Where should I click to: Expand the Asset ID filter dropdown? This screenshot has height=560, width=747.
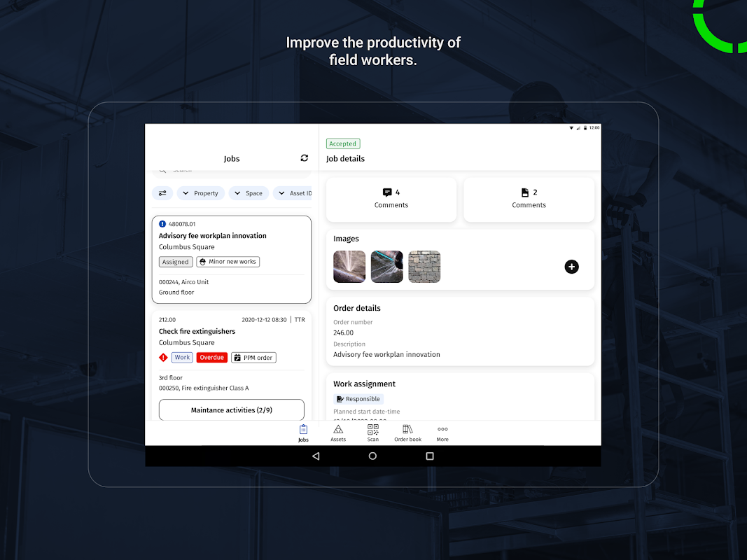click(293, 193)
